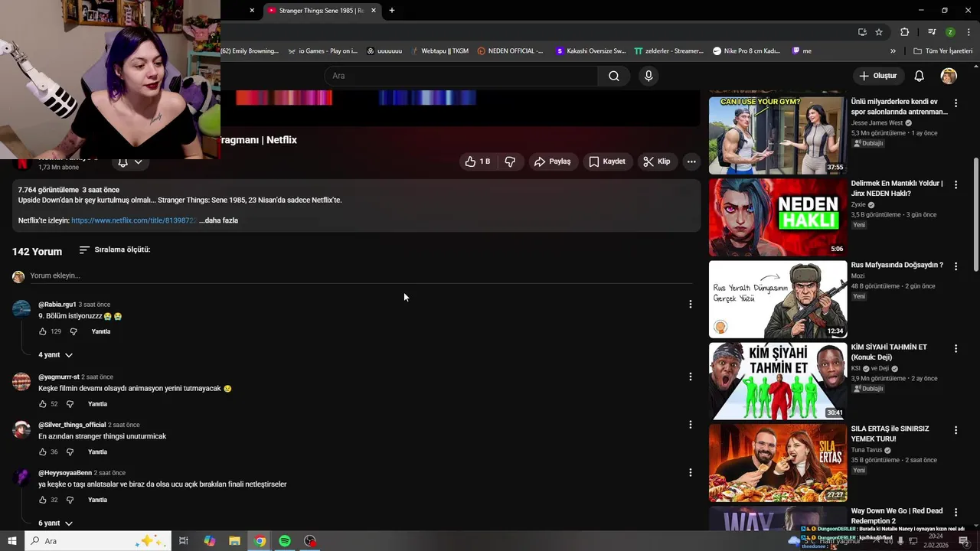Dislike the @Rabia.rgu1 comment
This screenshot has height=551, width=980.
point(73,331)
